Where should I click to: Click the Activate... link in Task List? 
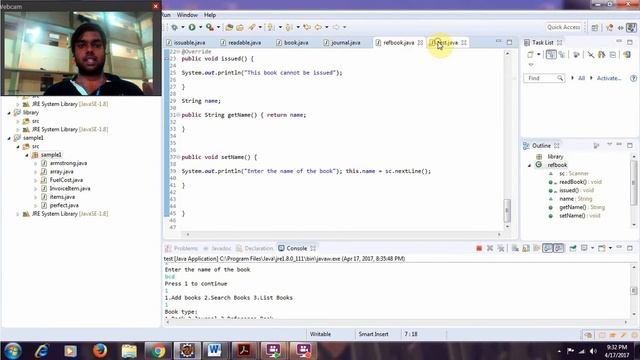[609, 78]
